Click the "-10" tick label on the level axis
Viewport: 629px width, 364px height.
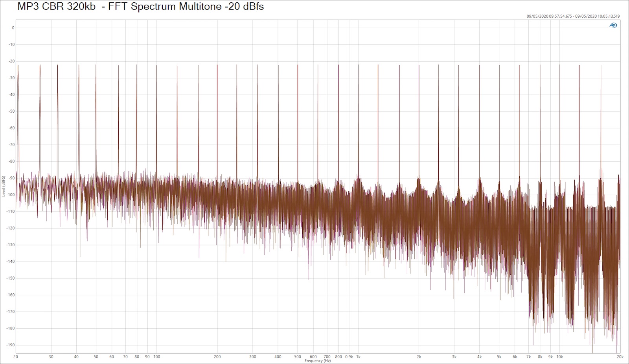tap(11, 44)
